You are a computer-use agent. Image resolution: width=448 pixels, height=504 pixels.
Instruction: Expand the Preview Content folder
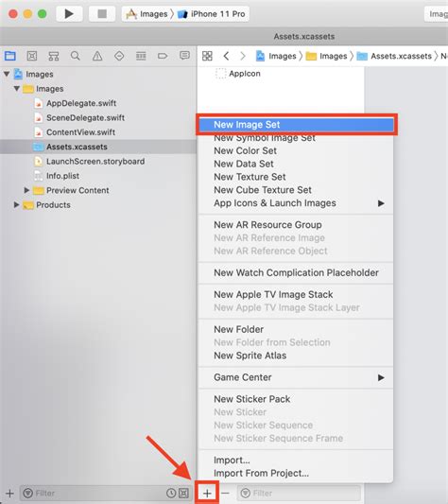tap(26, 190)
